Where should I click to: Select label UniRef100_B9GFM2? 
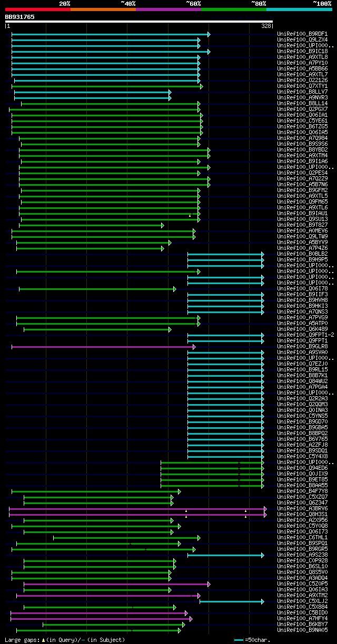pyautogui.click(x=302, y=190)
